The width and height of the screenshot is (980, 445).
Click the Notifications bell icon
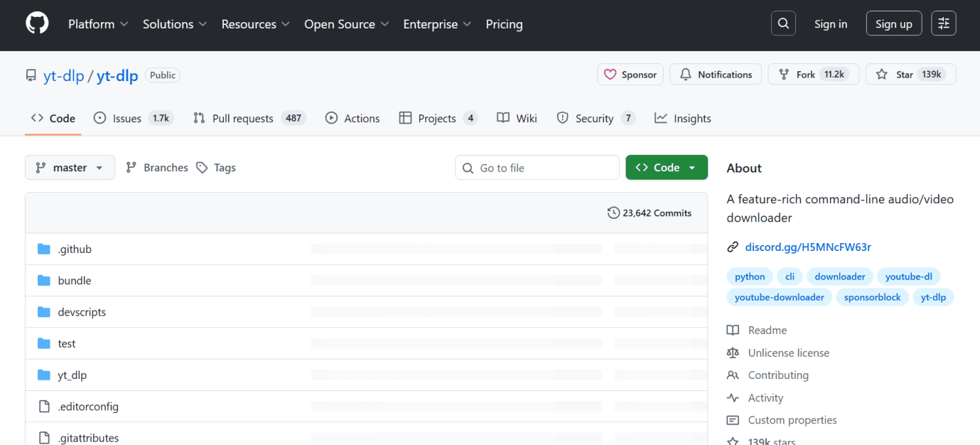pos(686,75)
